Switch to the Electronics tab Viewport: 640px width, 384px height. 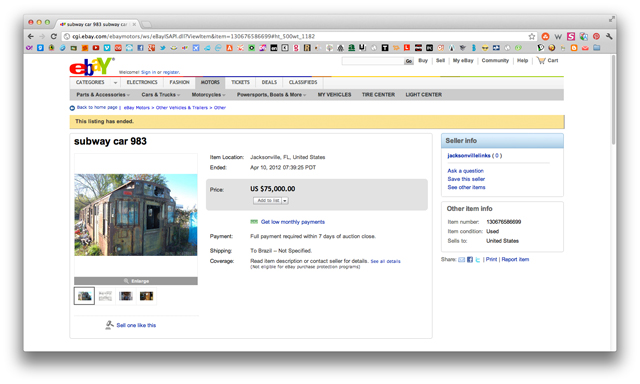pos(142,82)
